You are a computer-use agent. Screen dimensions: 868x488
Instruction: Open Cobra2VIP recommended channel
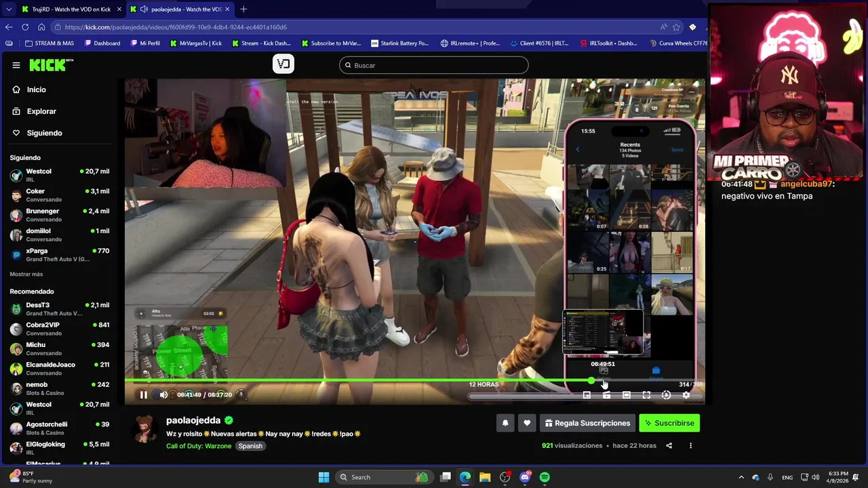point(60,329)
